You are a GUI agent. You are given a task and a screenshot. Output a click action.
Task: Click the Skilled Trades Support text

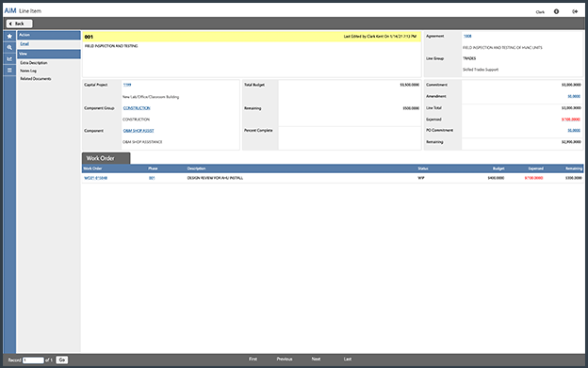(x=481, y=70)
